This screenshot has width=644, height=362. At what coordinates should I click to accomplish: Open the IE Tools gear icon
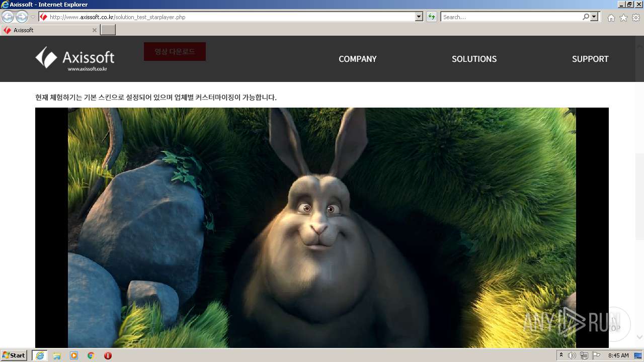pos(636,18)
